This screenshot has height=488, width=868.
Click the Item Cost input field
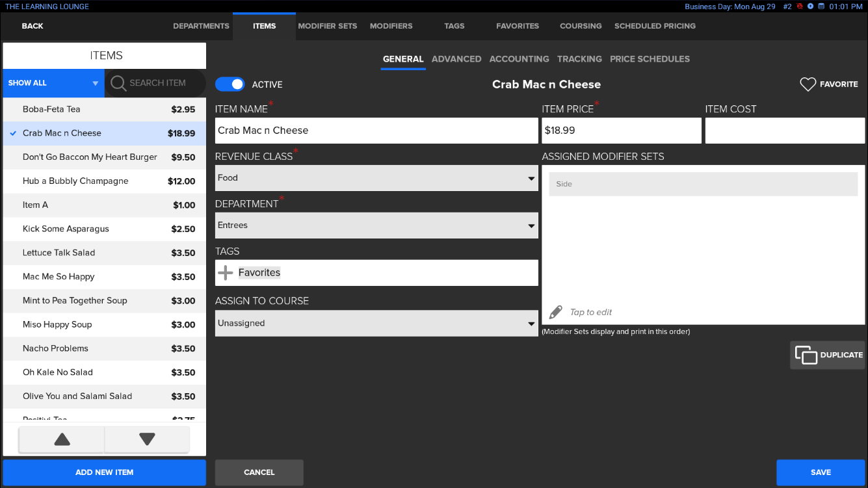pos(784,131)
